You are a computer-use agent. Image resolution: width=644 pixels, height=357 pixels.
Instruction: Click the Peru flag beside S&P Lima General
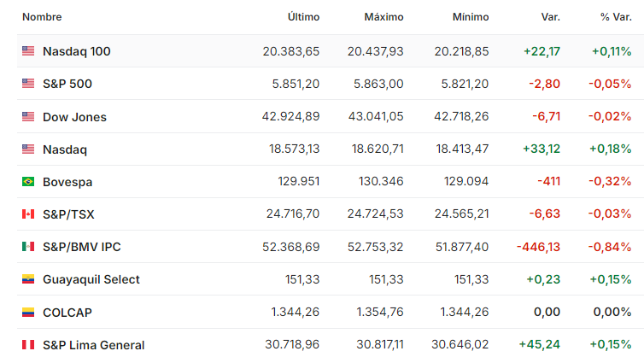pos(28,345)
